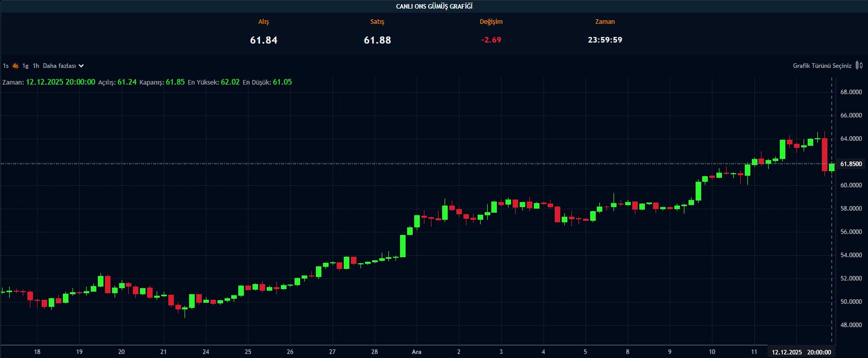Click the 68.0000 price axis label

(x=851, y=92)
